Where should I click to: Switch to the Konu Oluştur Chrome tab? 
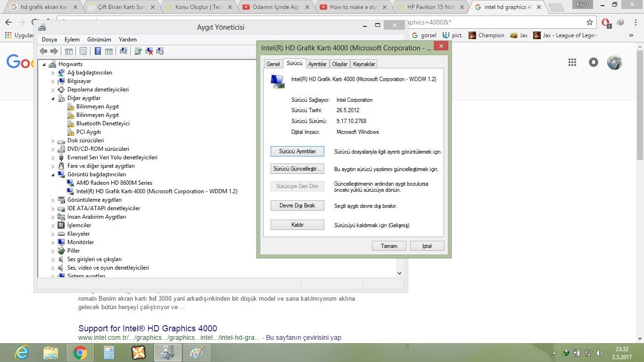pyautogui.click(x=198, y=7)
